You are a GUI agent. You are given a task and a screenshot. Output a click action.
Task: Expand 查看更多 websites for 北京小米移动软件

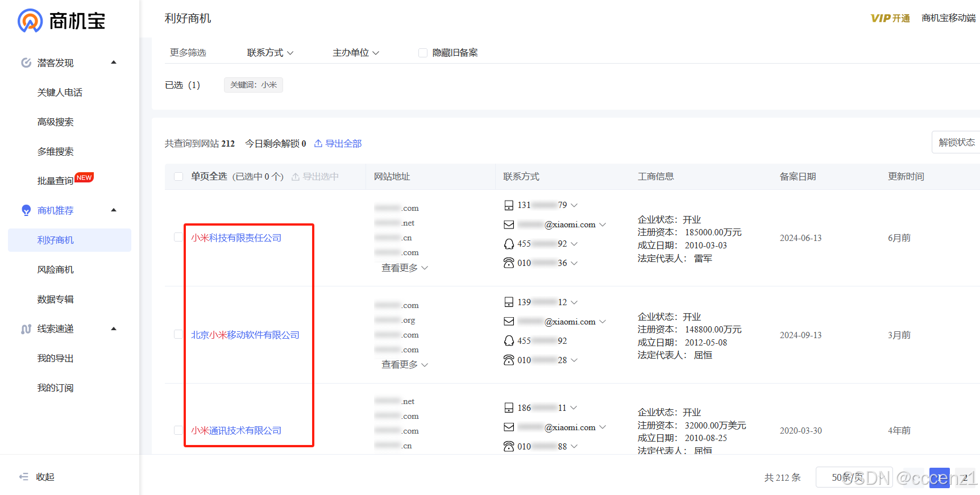point(405,364)
